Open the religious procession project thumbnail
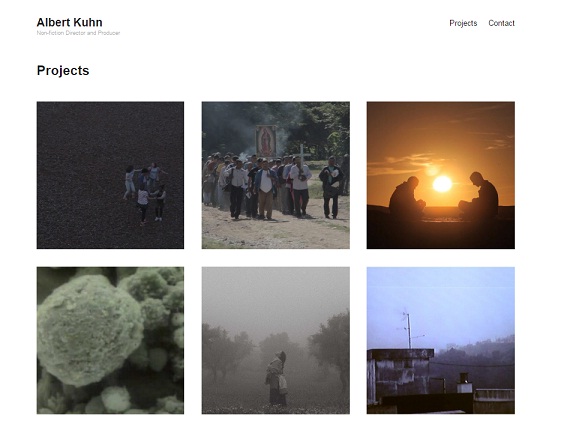The image size is (561, 448). (275, 175)
